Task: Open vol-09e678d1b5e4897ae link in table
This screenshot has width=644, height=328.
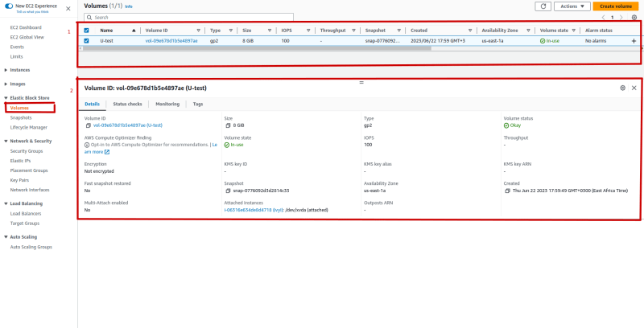Action: (171, 41)
